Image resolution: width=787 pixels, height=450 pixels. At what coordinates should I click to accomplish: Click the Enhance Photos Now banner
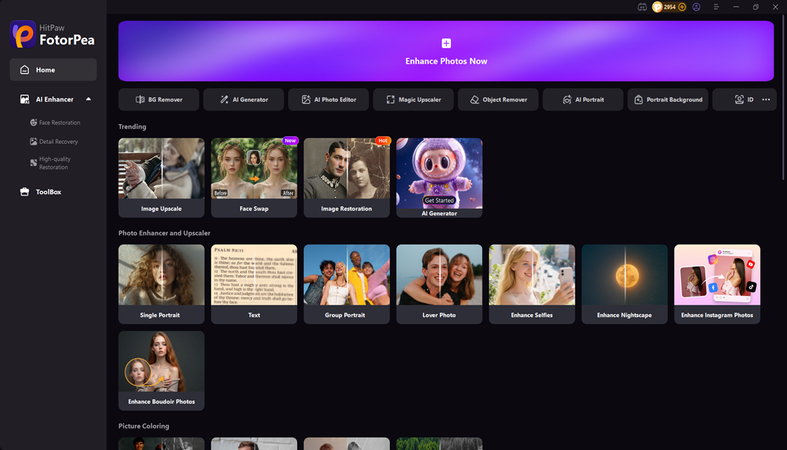pos(446,51)
